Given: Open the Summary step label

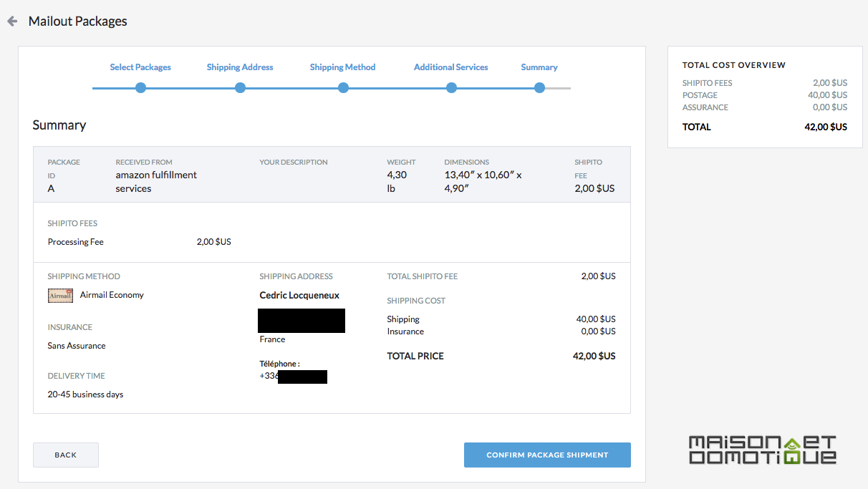Looking at the screenshot, I should (x=539, y=67).
